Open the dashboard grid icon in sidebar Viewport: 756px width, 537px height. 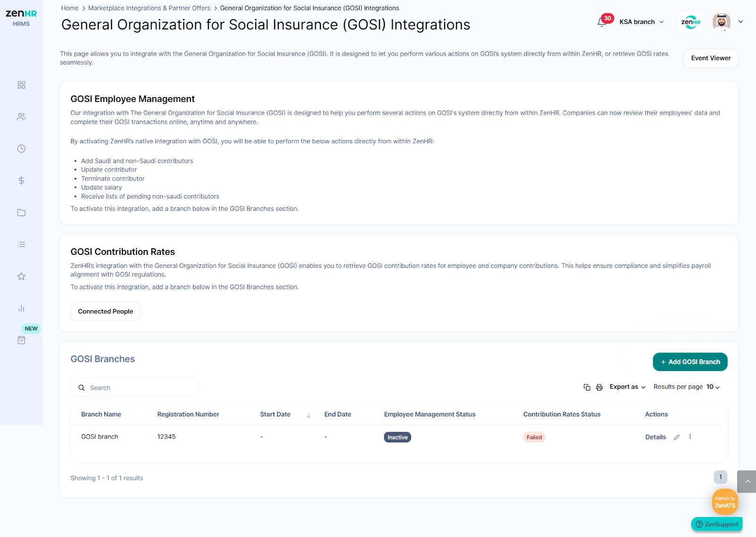[21, 85]
